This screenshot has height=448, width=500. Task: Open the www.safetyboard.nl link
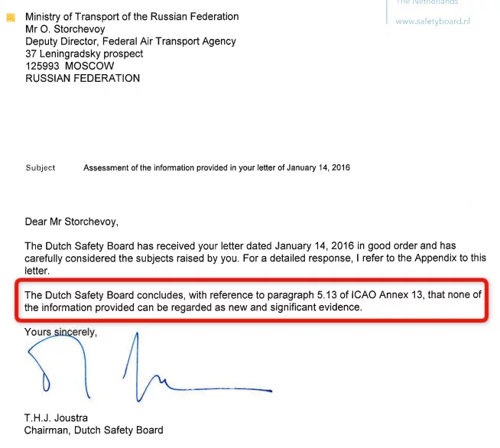tap(433, 21)
